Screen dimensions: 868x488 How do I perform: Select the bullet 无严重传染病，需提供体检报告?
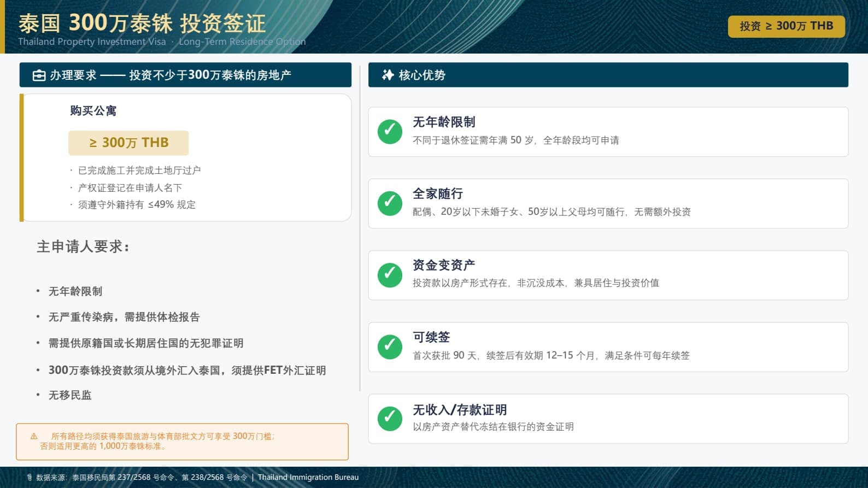[x=124, y=317]
